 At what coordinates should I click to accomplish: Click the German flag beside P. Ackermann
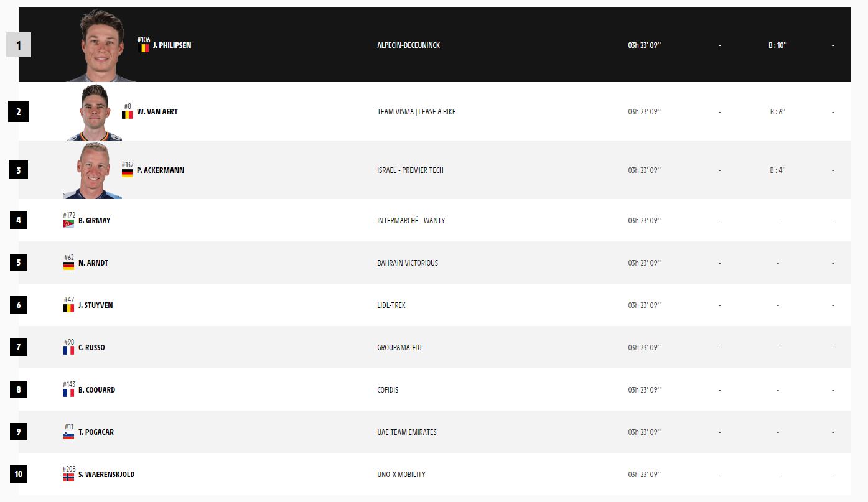pos(127,173)
